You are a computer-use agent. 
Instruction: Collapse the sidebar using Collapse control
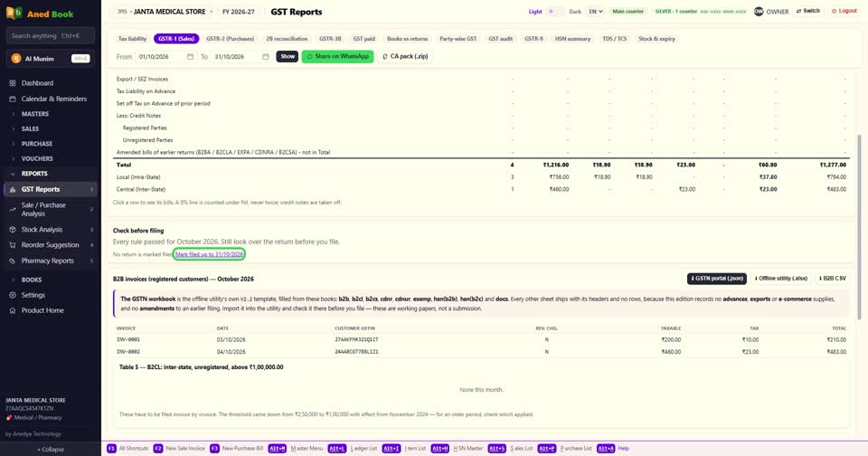51,450
